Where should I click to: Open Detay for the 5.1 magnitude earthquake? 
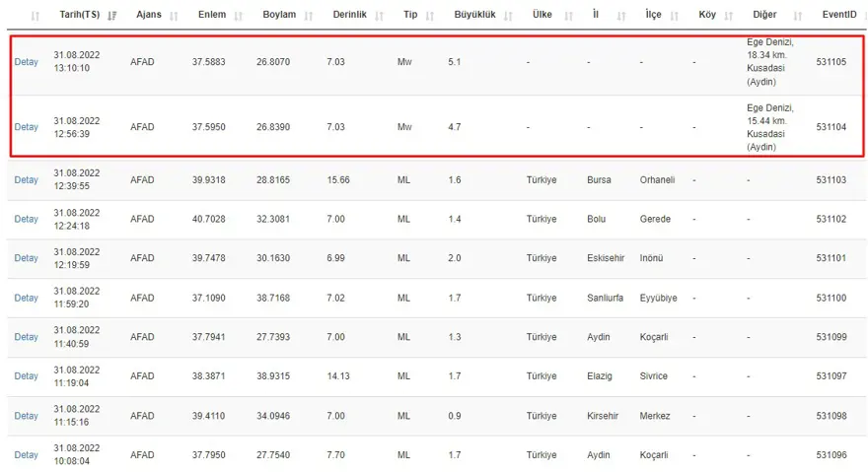coord(26,62)
